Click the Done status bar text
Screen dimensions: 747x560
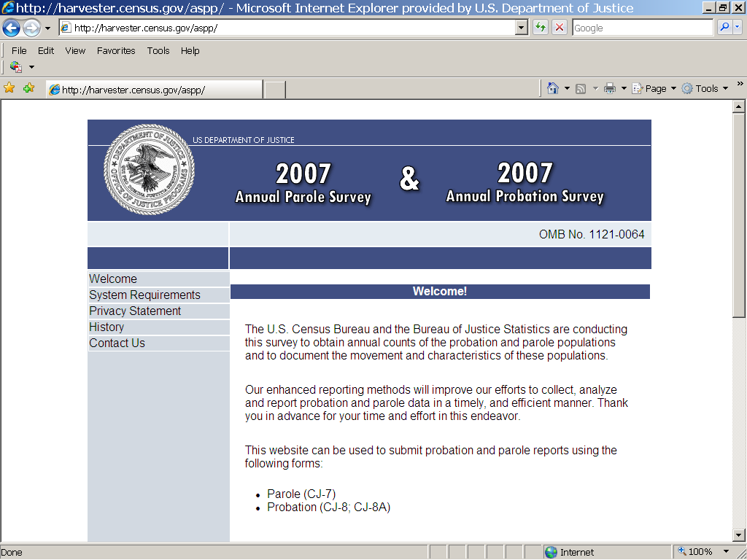(12, 553)
